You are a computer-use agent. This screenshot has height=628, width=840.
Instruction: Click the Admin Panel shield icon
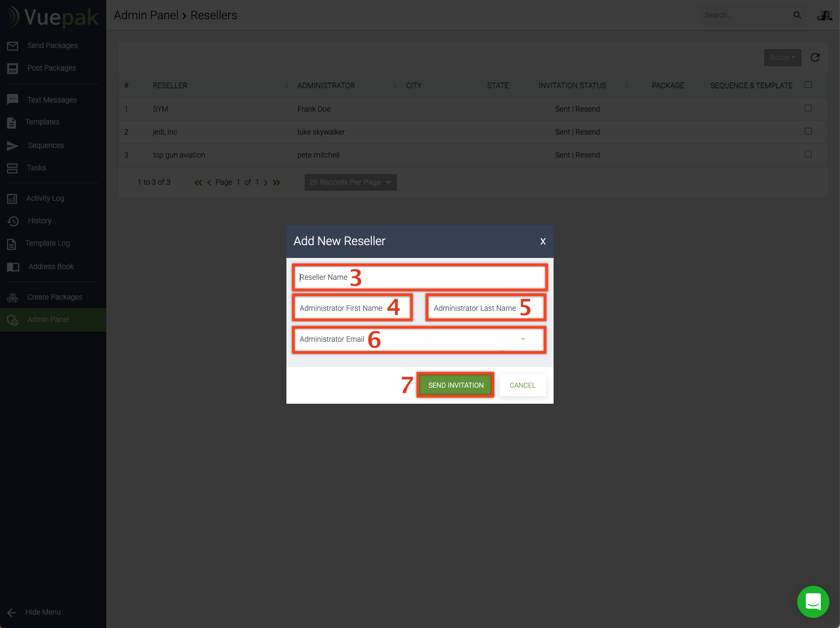click(x=13, y=320)
